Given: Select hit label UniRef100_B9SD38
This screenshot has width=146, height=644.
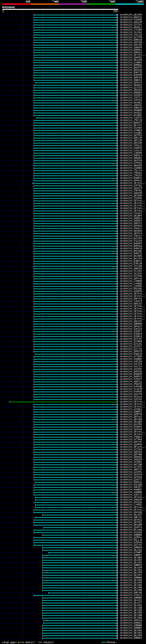Looking at the screenshot, I should pyautogui.click(x=131, y=70).
